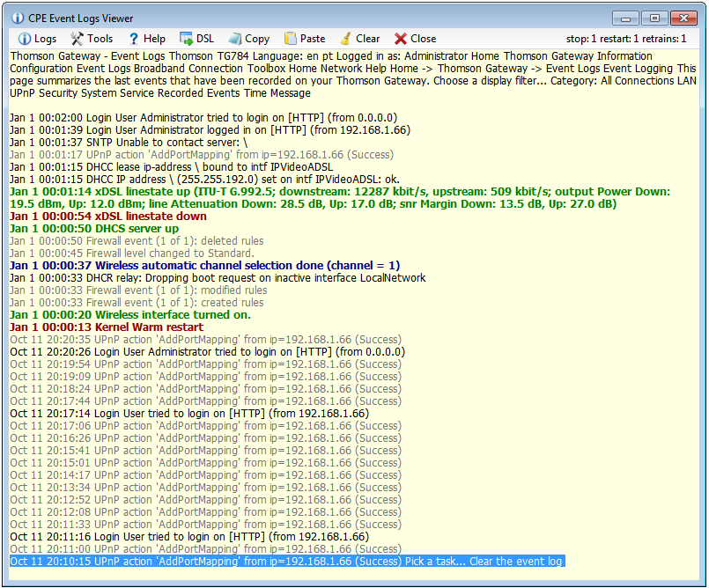Select the red Kernel Warm restart entry
Screen dimensions: 709x588
click(106, 327)
